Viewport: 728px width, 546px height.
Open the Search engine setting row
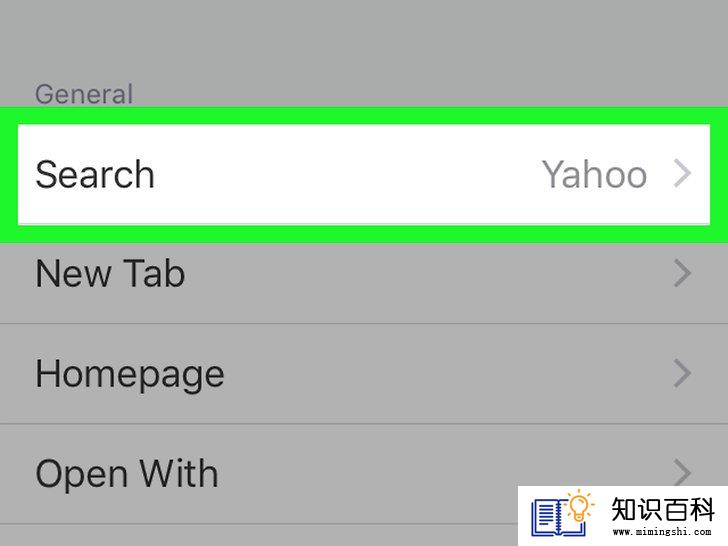pyautogui.click(x=364, y=175)
